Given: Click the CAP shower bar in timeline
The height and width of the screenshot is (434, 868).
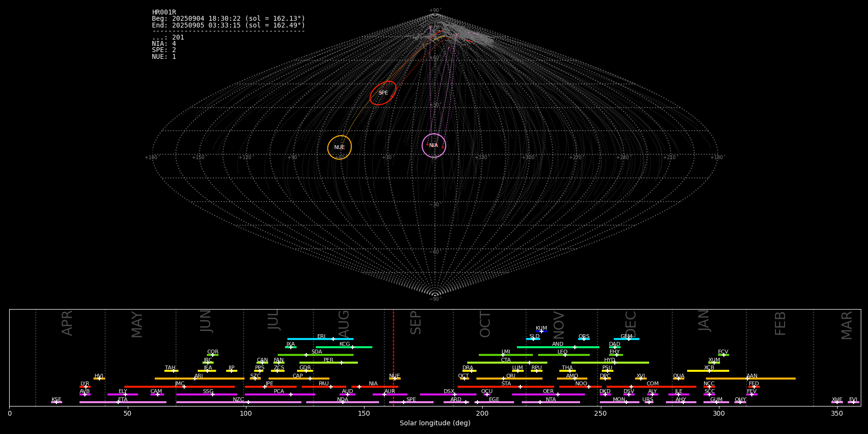Looking at the screenshot, I should (x=299, y=379).
